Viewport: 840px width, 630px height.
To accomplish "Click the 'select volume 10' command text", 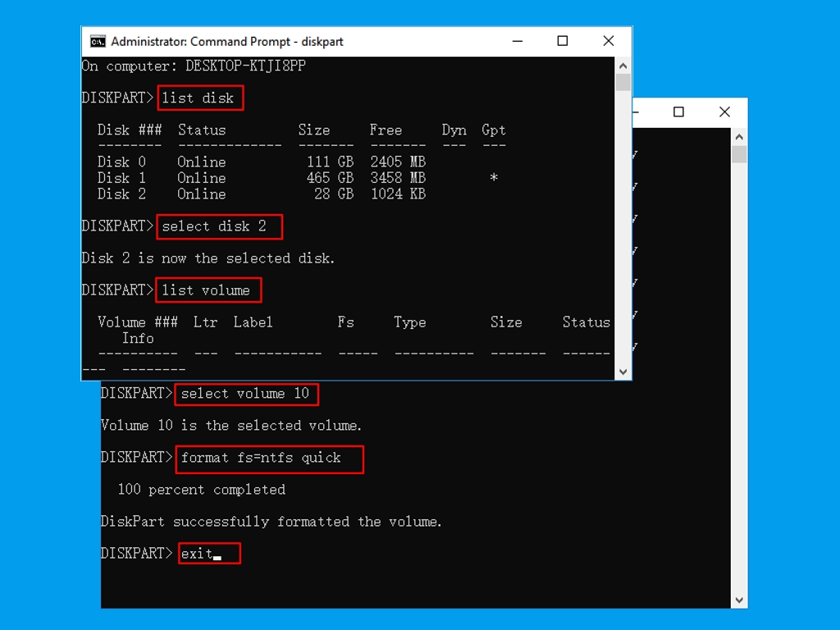I will [245, 394].
